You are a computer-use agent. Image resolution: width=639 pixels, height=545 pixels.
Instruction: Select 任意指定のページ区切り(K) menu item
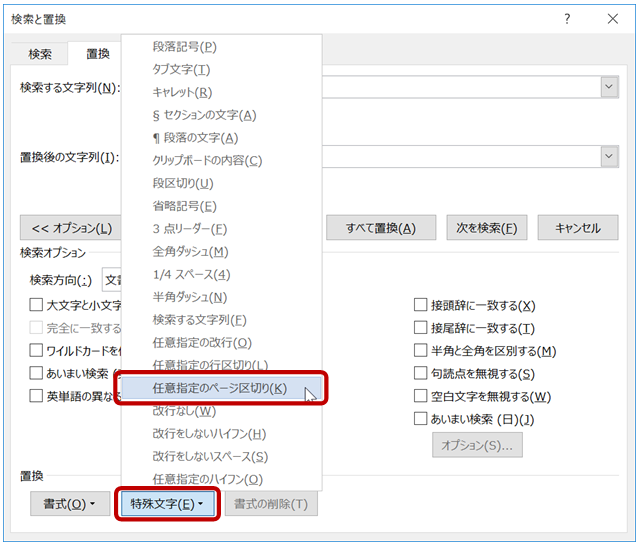click(x=219, y=388)
